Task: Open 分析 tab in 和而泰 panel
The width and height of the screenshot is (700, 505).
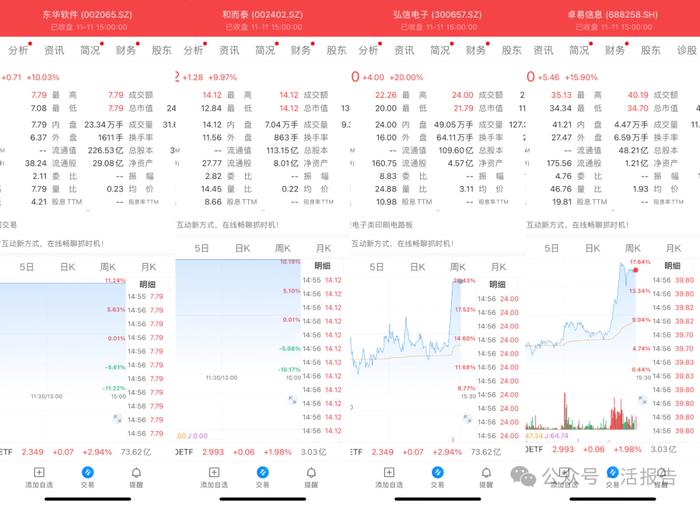Action: click(193, 50)
